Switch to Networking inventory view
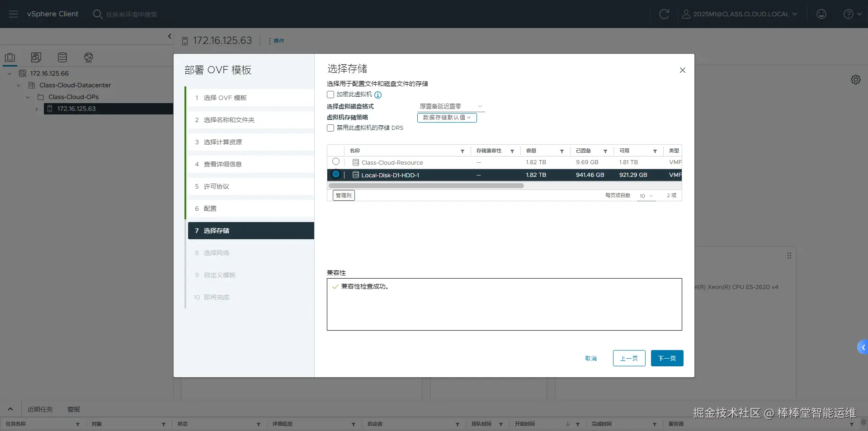Viewport: 868px width, 431px height. (x=89, y=57)
